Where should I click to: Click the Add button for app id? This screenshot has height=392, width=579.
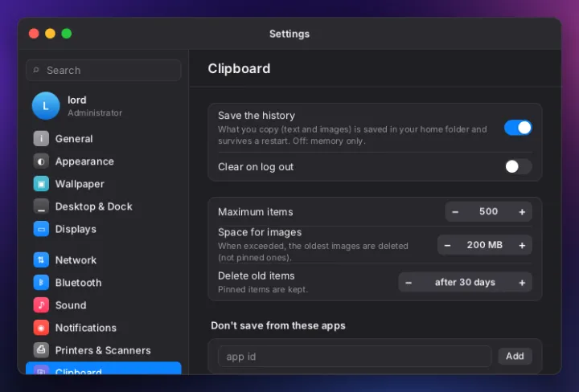coord(515,356)
